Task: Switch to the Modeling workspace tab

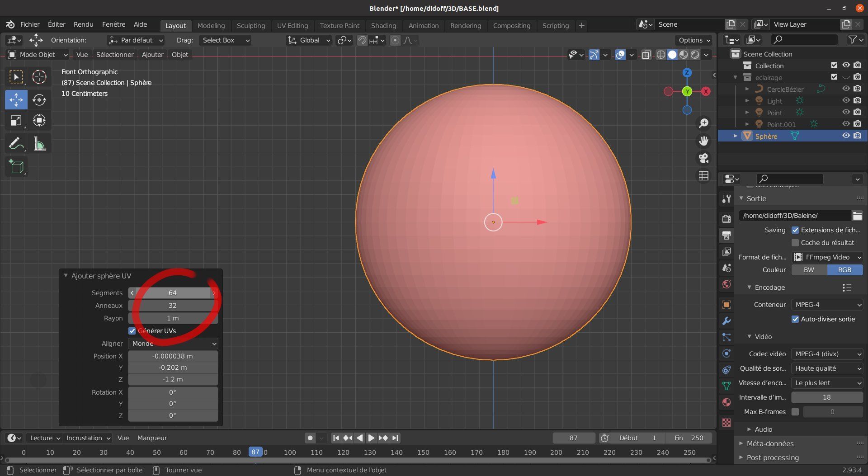Action: pos(211,26)
